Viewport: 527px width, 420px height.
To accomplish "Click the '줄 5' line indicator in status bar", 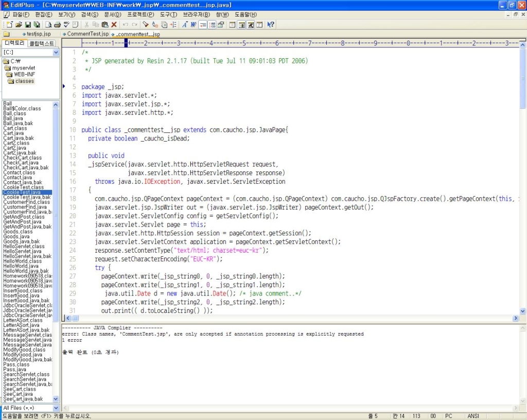I will (373, 416).
